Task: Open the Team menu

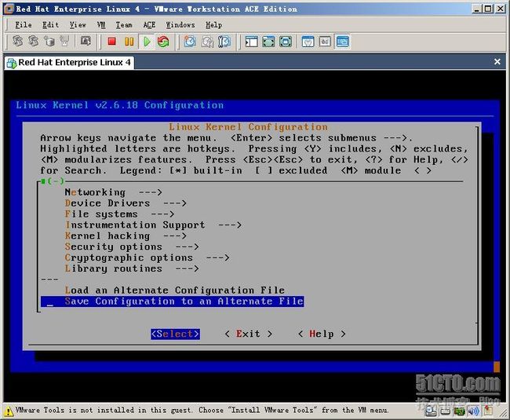Action: [124, 24]
